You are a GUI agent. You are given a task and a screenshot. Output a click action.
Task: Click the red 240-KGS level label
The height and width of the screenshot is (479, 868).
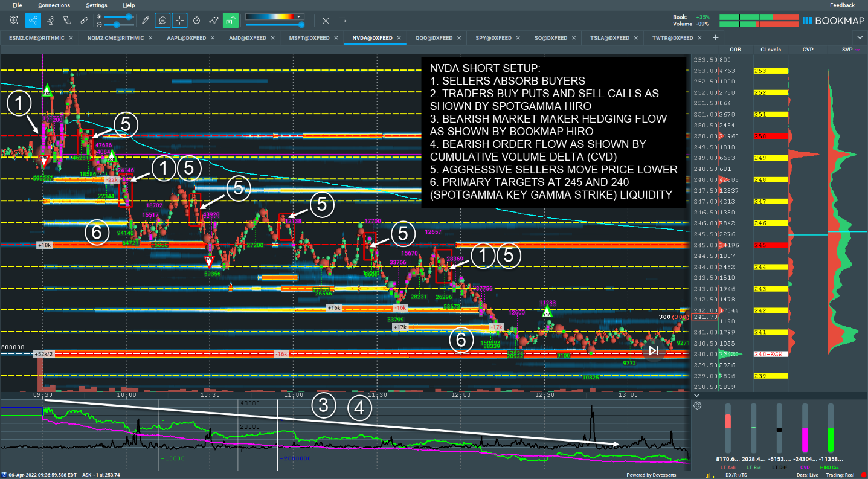(x=771, y=354)
